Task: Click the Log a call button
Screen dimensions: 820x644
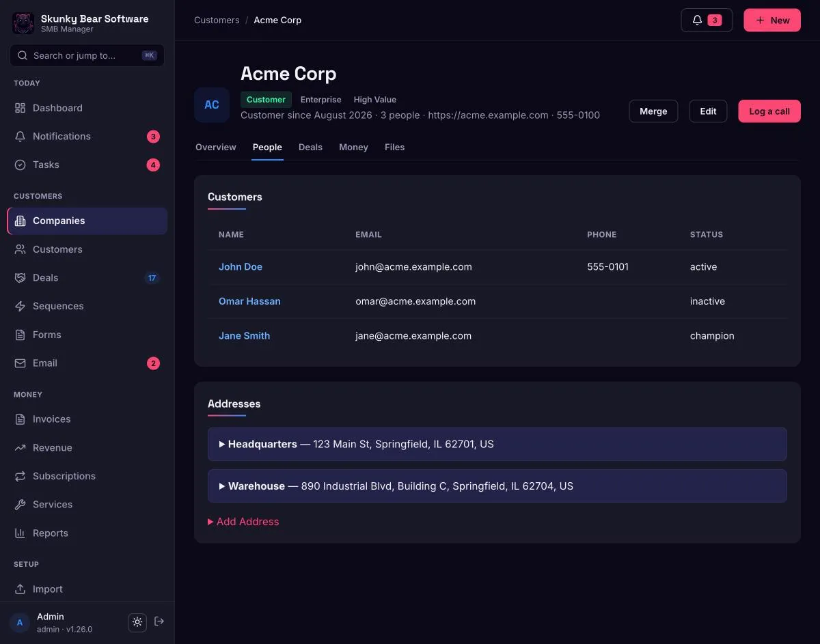Action: pyautogui.click(x=769, y=111)
